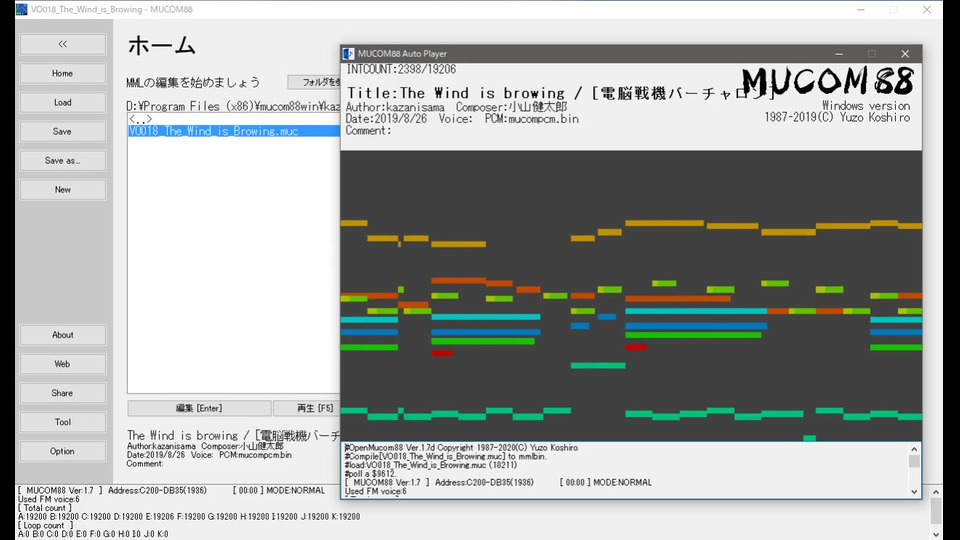Viewport: 960px width, 540px height.
Task: Click the Used FM voice:6 status line
Action: click(x=49, y=499)
